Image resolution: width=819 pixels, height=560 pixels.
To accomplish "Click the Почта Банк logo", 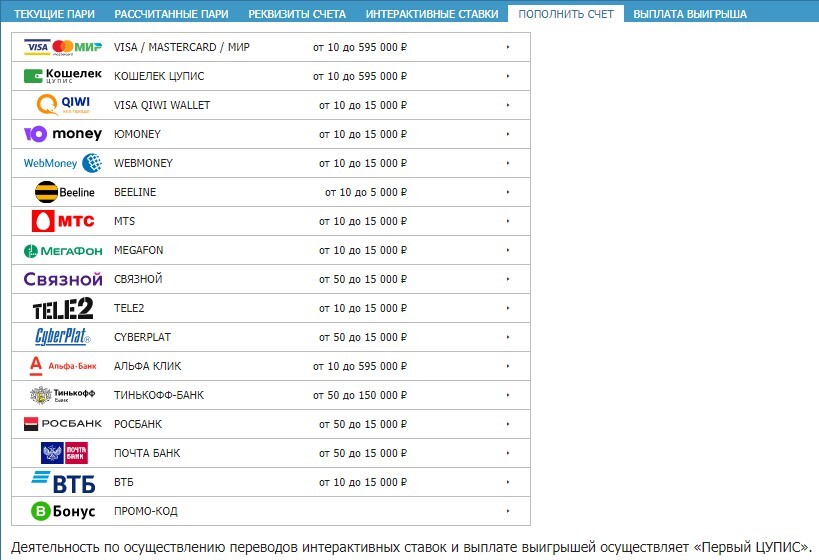I will pos(64,453).
